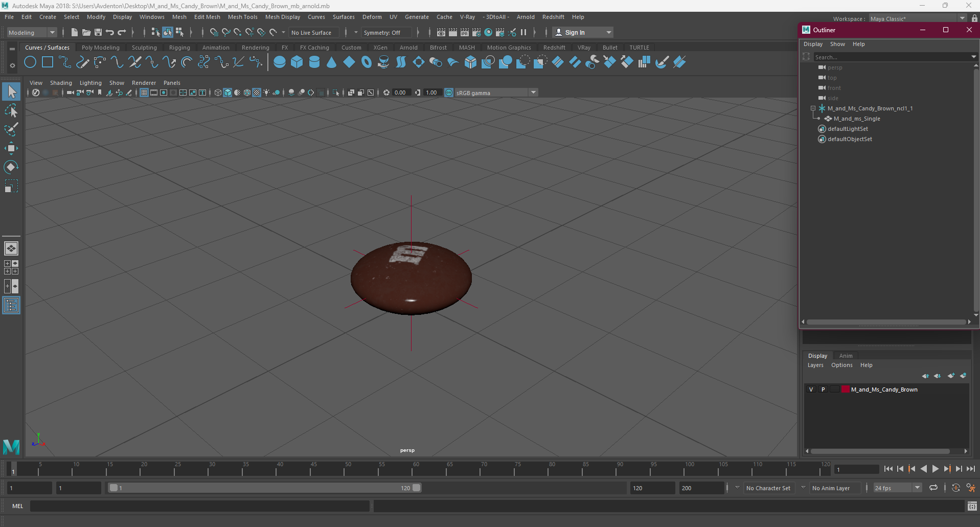Pick the Move tool in toolbox

pyautogui.click(x=11, y=148)
